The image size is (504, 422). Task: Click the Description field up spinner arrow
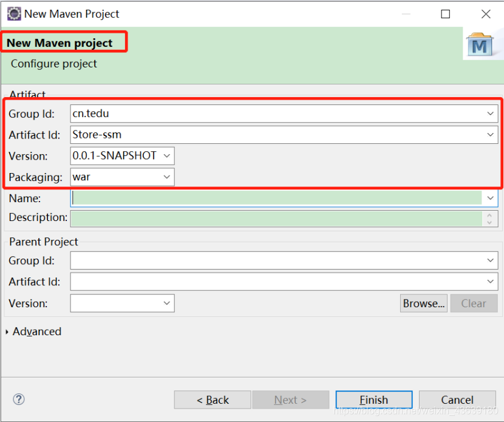pyautogui.click(x=489, y=216)
